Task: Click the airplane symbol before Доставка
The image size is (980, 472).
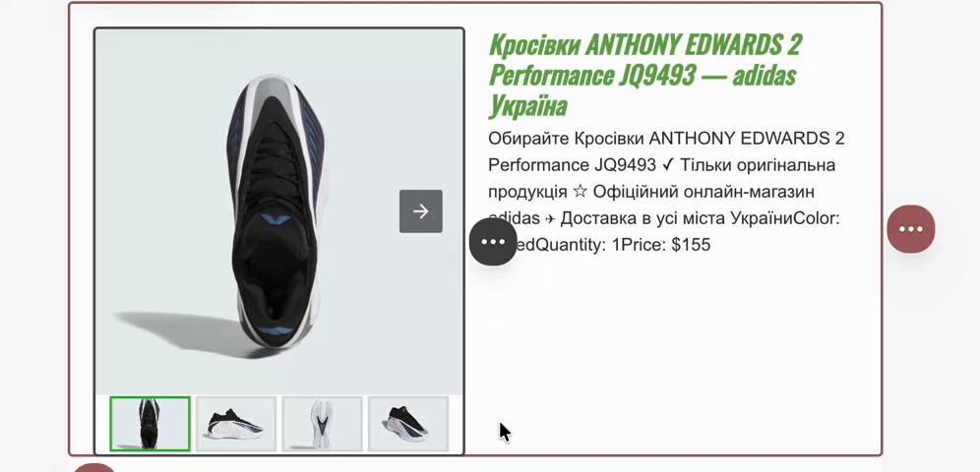Action: click(549, 219)
